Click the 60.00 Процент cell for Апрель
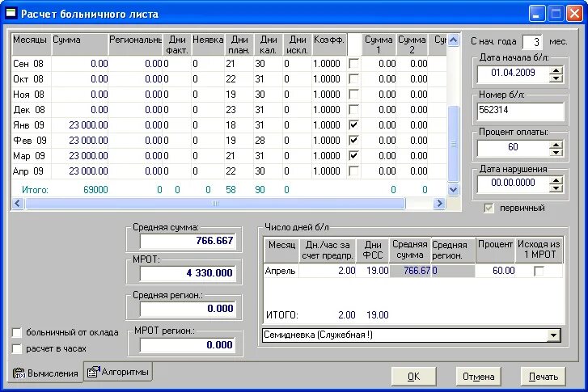This screenshot has width=588, height=392. 495,271
